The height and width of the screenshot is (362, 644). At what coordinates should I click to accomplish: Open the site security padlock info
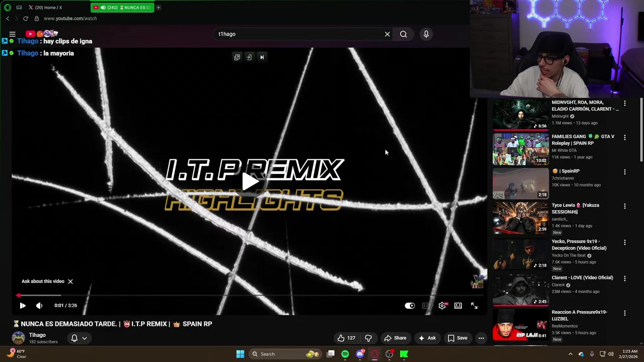tap(37, 19)
